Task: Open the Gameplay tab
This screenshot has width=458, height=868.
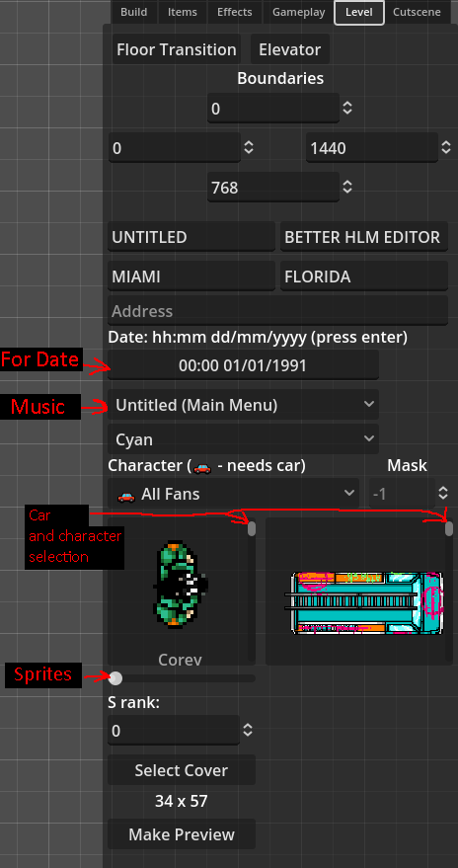Action: click(299, 12)
